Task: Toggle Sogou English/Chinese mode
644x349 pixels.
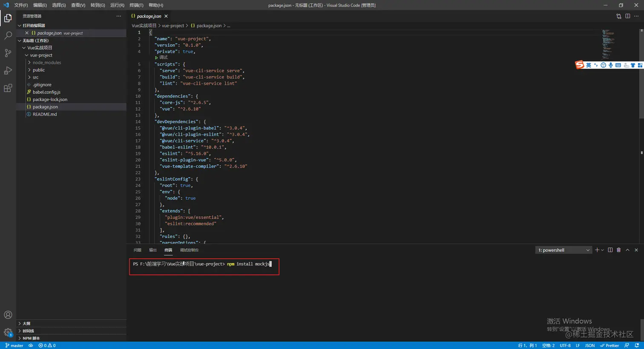Action: [x=589, y=65]
